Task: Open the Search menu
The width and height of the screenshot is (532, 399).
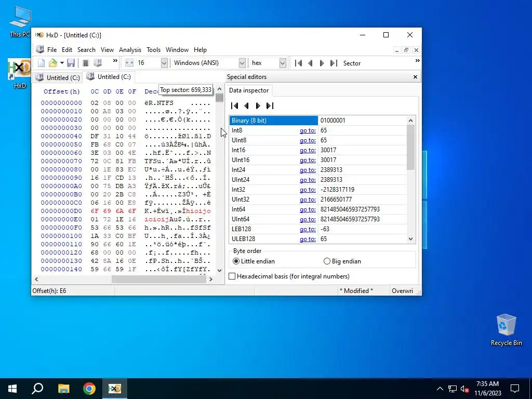Action: coord(86,50)
